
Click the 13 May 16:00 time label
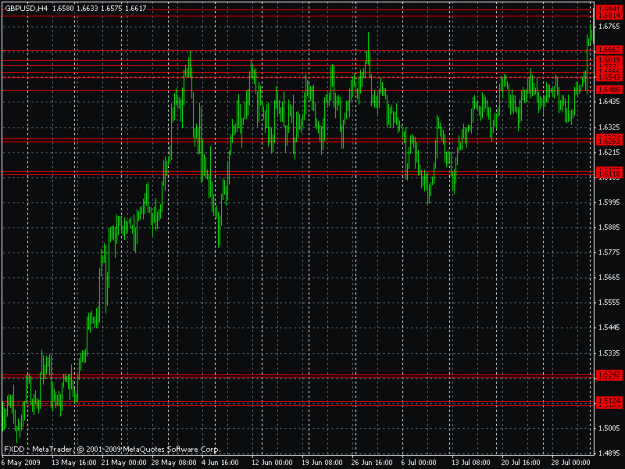pos(74,463)
